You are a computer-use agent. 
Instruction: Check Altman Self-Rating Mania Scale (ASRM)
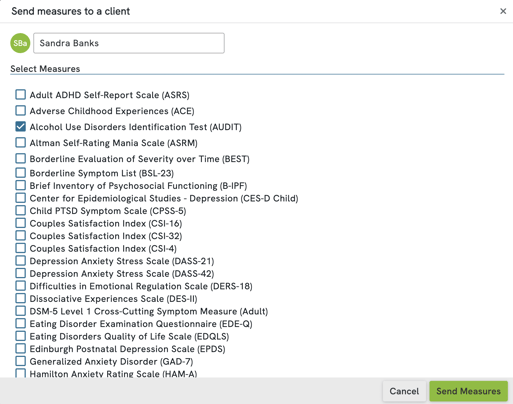pyautogui.click(x=20, y=143)
